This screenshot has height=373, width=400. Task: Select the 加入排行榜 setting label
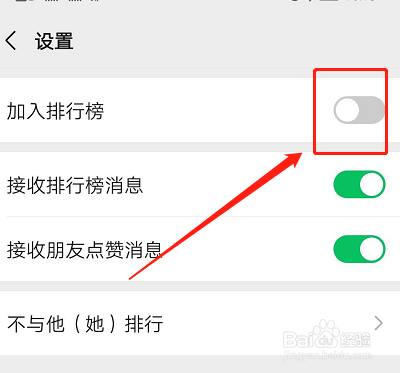pyautogui.click(x=55, y=111)
